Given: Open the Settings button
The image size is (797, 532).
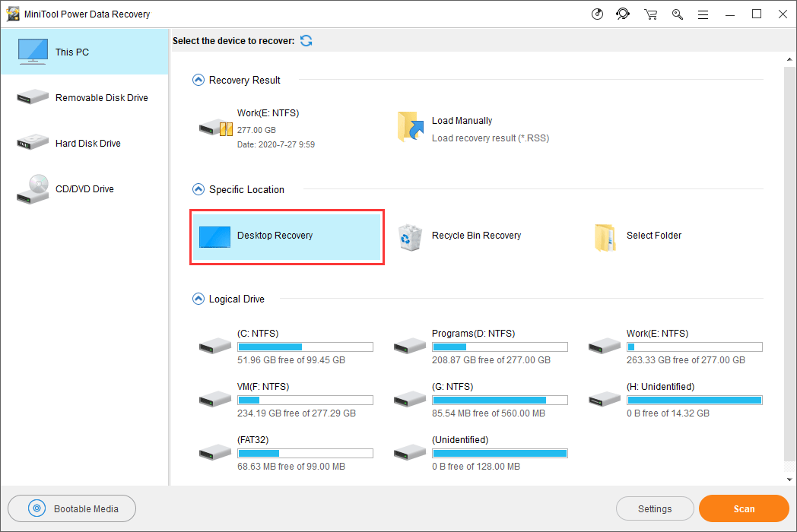Looking at the screenshot, I should [655, 508].
